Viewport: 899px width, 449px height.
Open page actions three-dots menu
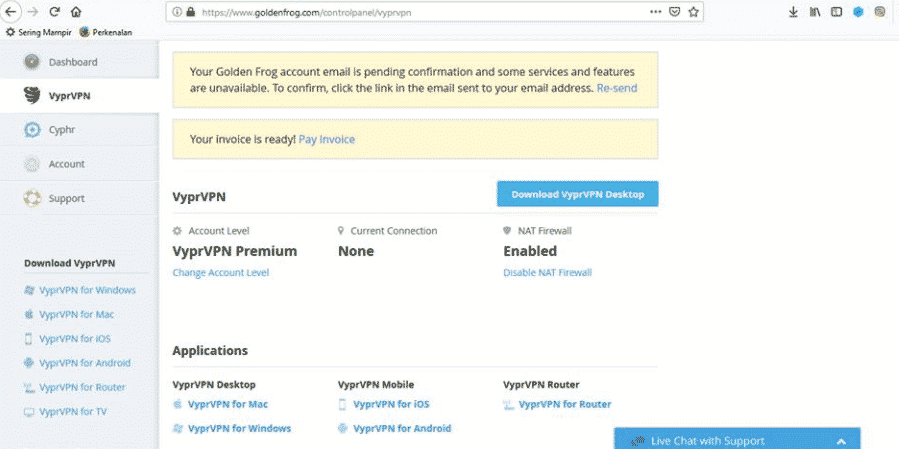click(x=656, y=11)
